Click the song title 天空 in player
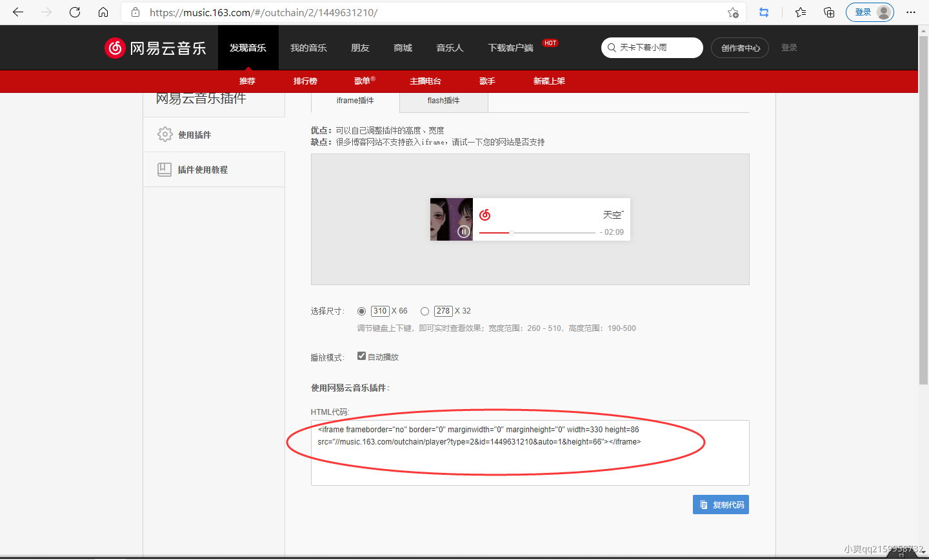Viewport: 929px width, 560px height. (x=612, y=215)
